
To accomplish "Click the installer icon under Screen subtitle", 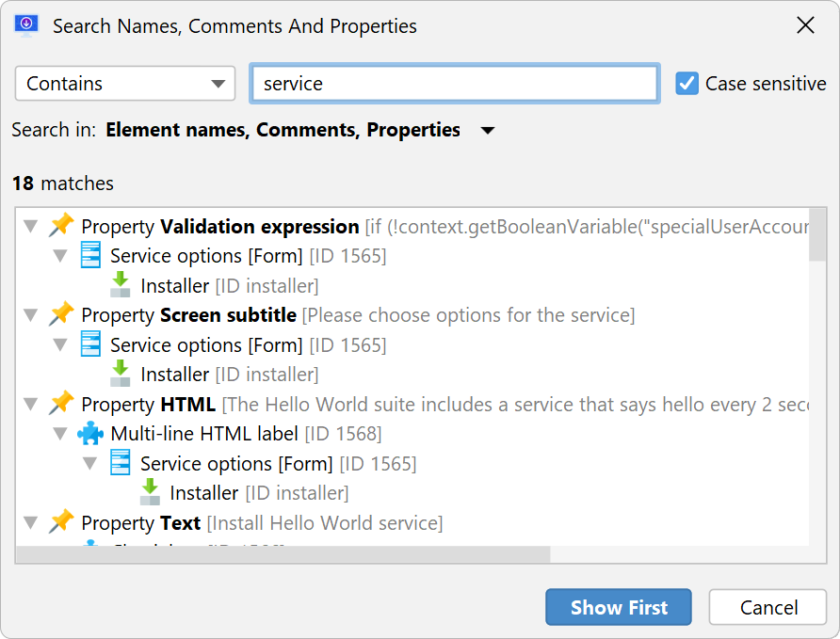I will click(x=120, y=374).
